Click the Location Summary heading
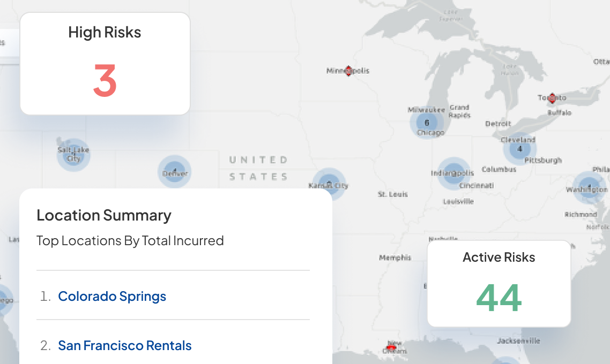 pos(104,215)
